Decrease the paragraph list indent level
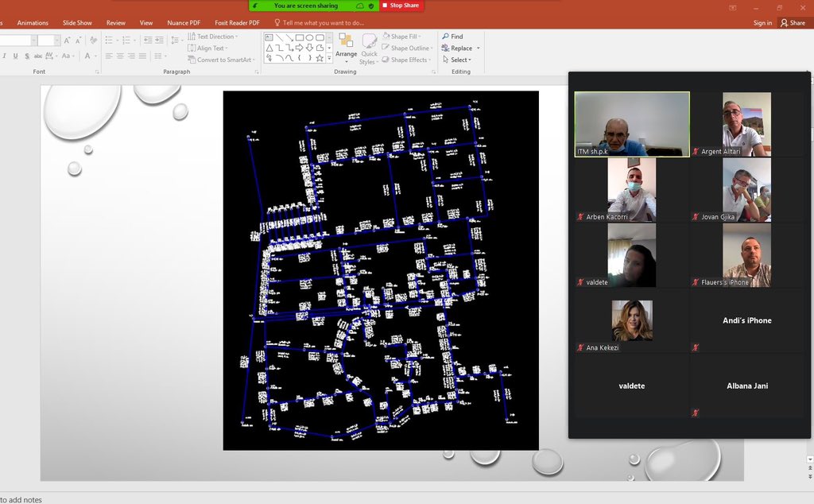This screenshot has height=504, width=814. (148, 40)
